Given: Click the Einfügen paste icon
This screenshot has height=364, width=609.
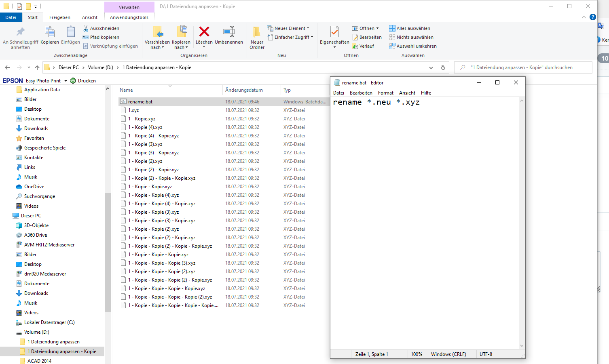Looking at the screenshot, I should pos(71,32).
